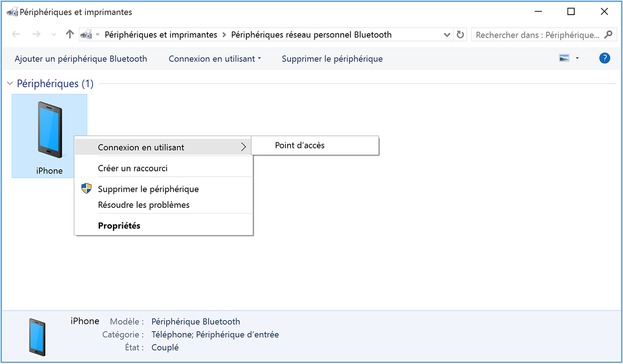Click Supprimer le périphérique in context menu

(x=148, y=189)
